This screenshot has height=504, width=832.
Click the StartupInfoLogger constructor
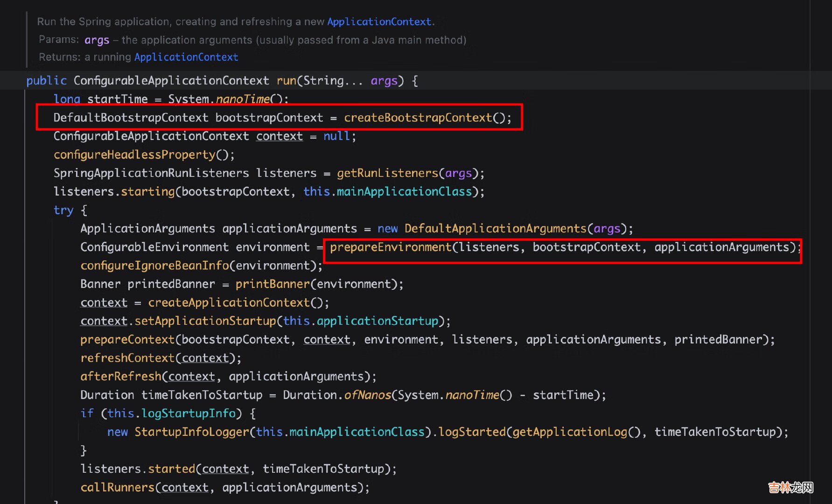[192, 432]
